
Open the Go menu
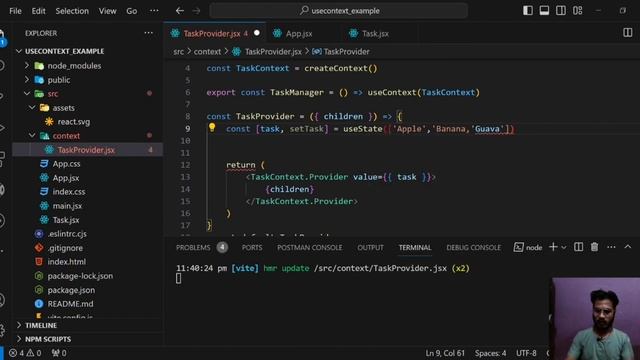pos(131,11)
